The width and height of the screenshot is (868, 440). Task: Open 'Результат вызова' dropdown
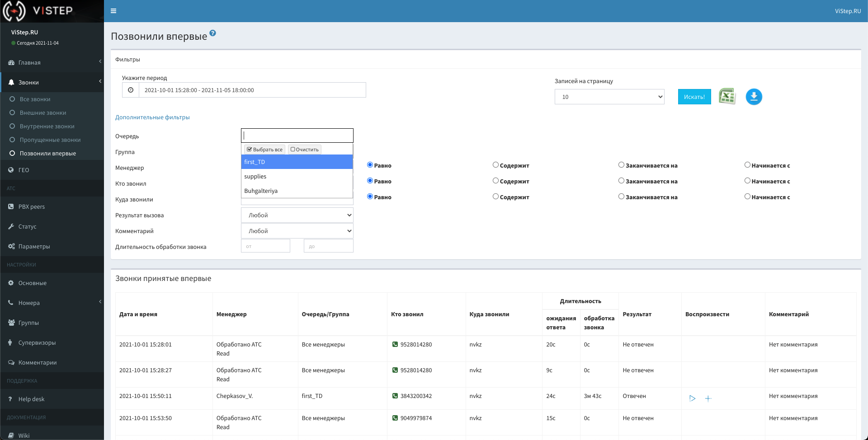pos(297,215)
